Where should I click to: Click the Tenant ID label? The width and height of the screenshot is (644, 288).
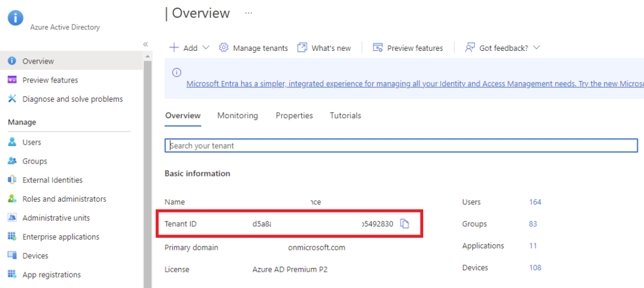[x=180, y=224]
